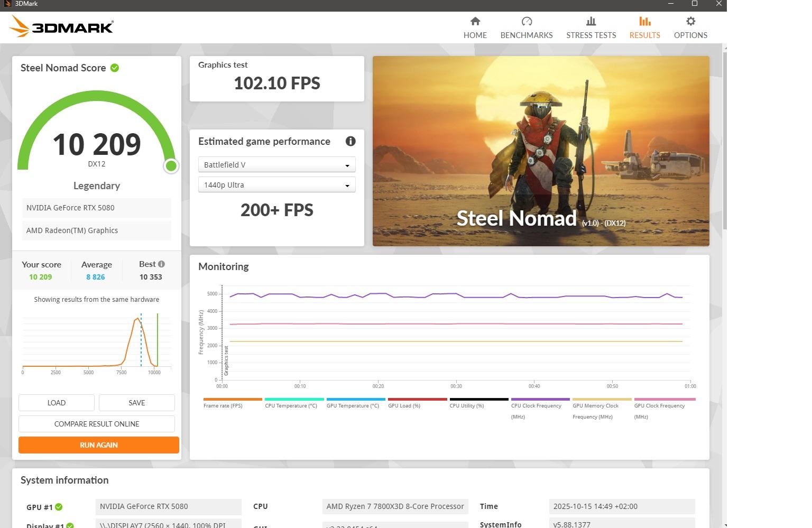
Task: Minimize the 3DMark window
Action: click(671, 4)
